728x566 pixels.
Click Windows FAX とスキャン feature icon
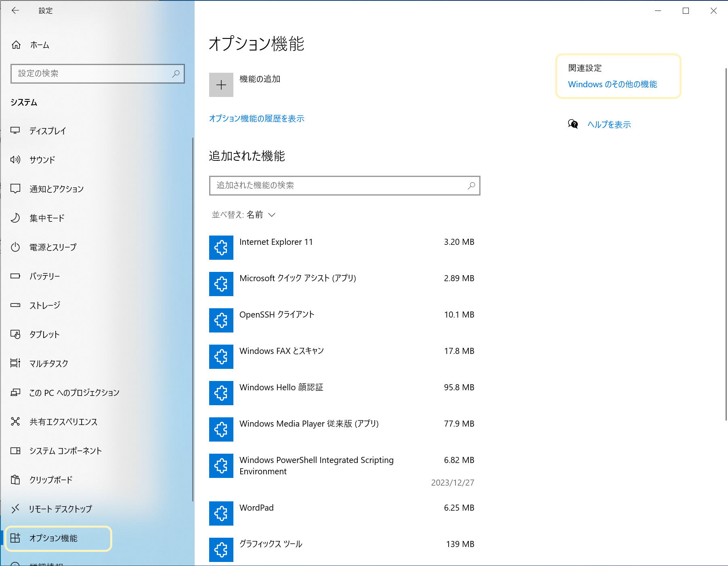click(x=221, y=357)
